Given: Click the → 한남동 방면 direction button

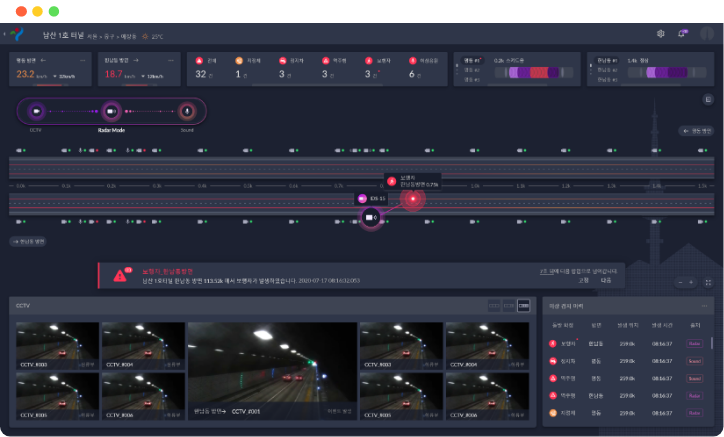Looking at the screenshot, I should pos(28,242).
